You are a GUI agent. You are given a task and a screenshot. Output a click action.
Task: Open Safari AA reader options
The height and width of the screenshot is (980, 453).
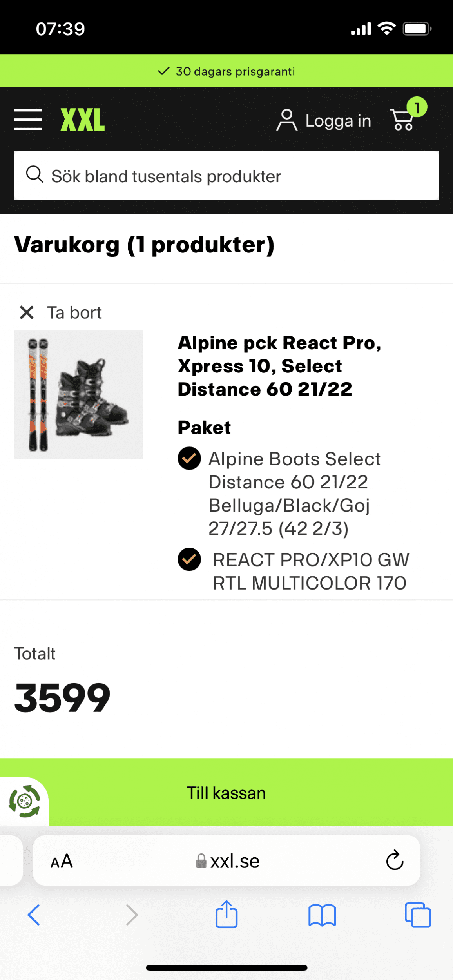click(x=62, y=861)
